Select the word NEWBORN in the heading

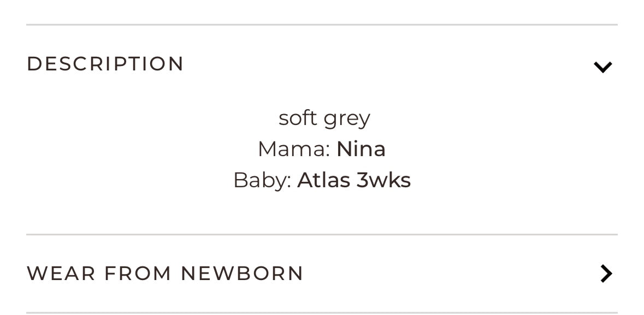(243, 274)
